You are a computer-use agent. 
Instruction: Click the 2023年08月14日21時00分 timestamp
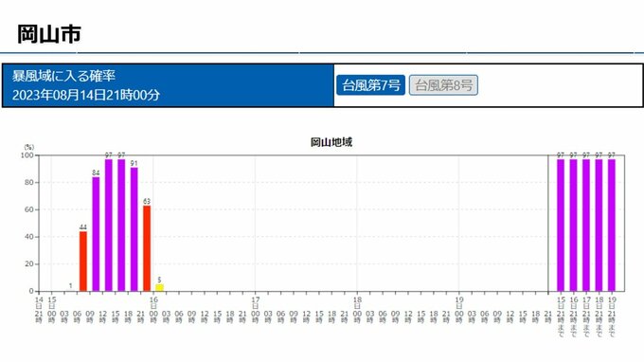[86, 96]
